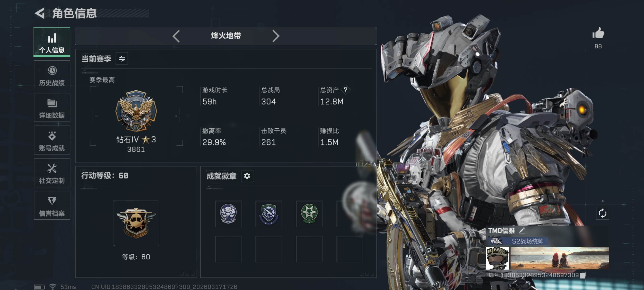Switch to the next mode with the right chevron
This screenshot has width=644, height=290.
pyautogui.click(x=275, y=36)
